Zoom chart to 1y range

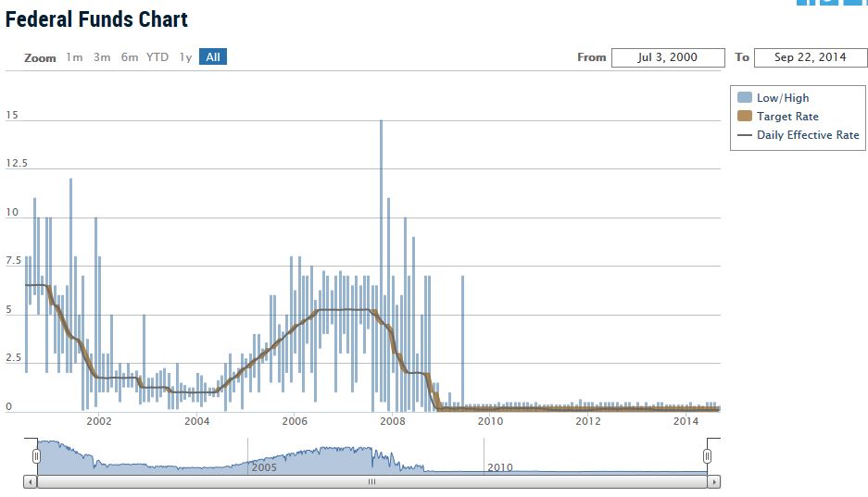[x=185, y=57]
